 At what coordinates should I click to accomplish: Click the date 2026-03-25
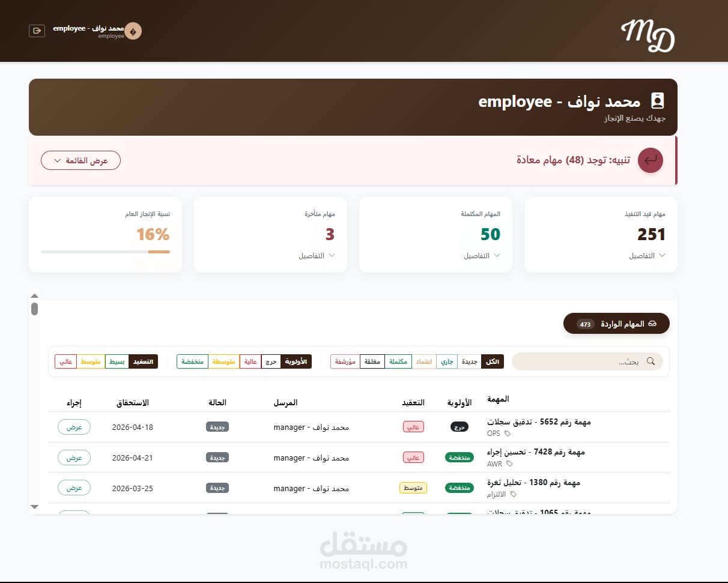(x=133, y=489)
